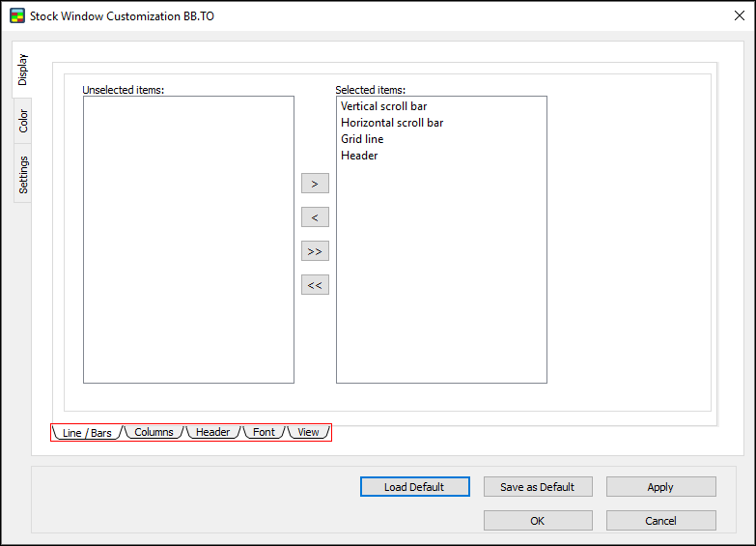Open the Header bottom tab

click(x=212, y=432)
